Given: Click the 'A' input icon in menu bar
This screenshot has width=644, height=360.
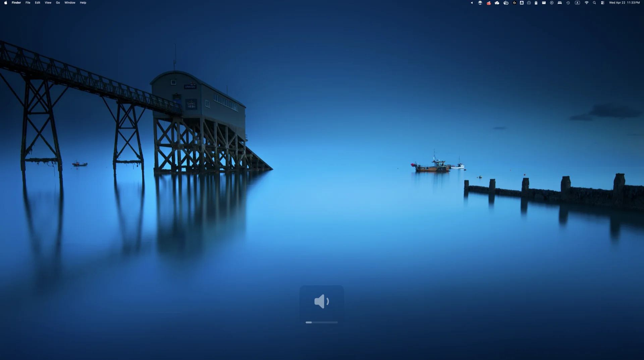Looking at the screenshot, I should [x=578, y=3].
